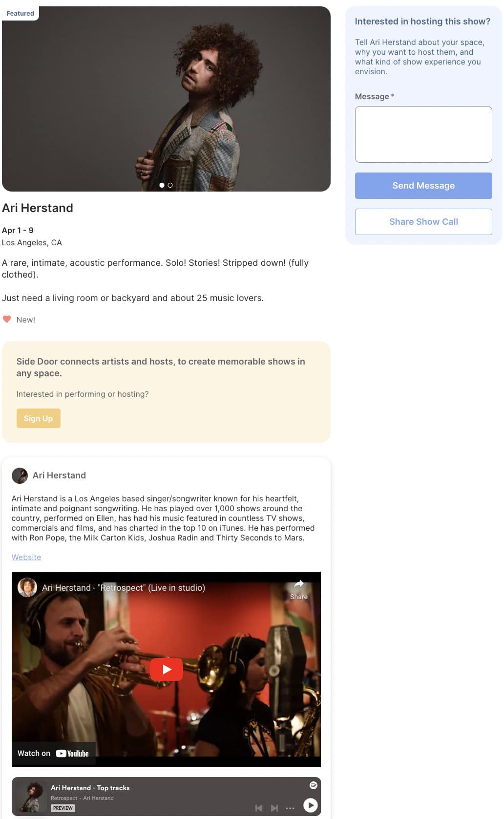This screenshot has height=819, width=504.
Task: Open the Spotify player more options dots
Action: click(x=290, y=808)
